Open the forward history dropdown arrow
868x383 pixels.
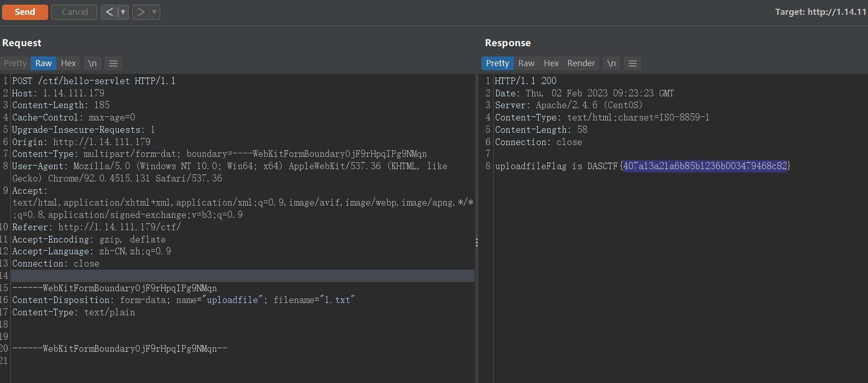pos(154,12)
